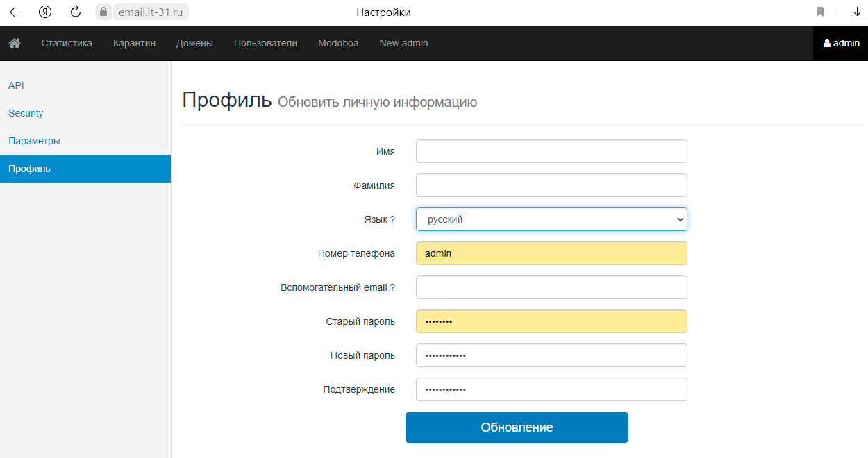Select Security in the sidebar
Image resolution: width=868 pixels, height=458 pixels.
point(26,113)
